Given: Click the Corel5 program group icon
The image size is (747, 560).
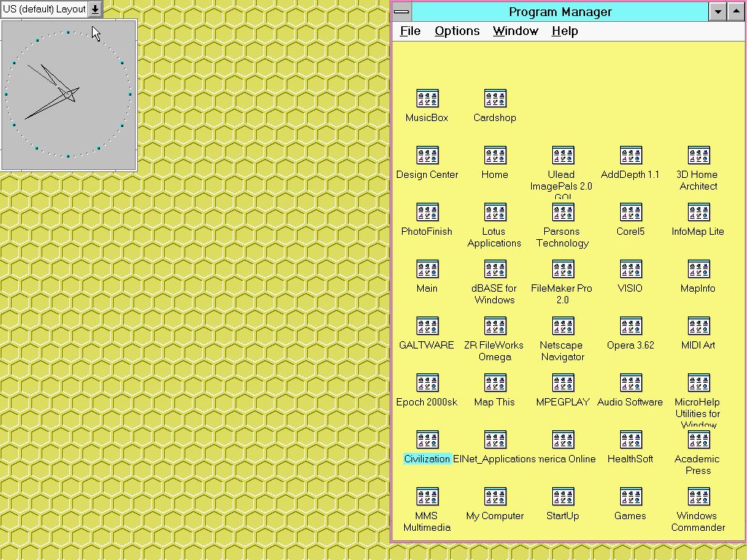Looking at the screenshot, I should 630,212.
